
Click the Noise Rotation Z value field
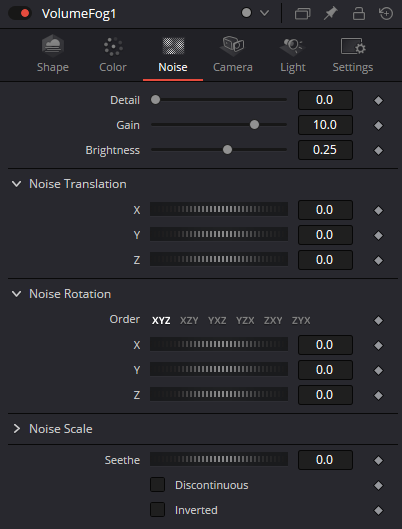(325, 395)
